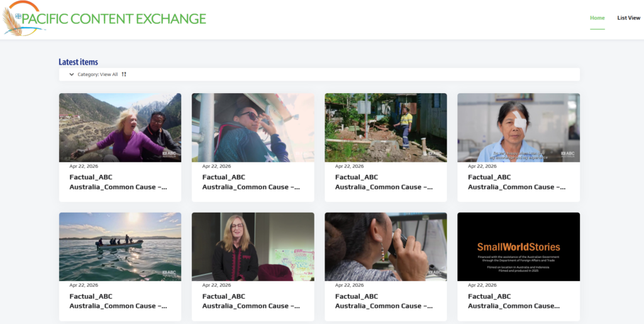
Task: Click the sort arrows icon beside Category
Action: pyautogui.click(x=124, y=74)
